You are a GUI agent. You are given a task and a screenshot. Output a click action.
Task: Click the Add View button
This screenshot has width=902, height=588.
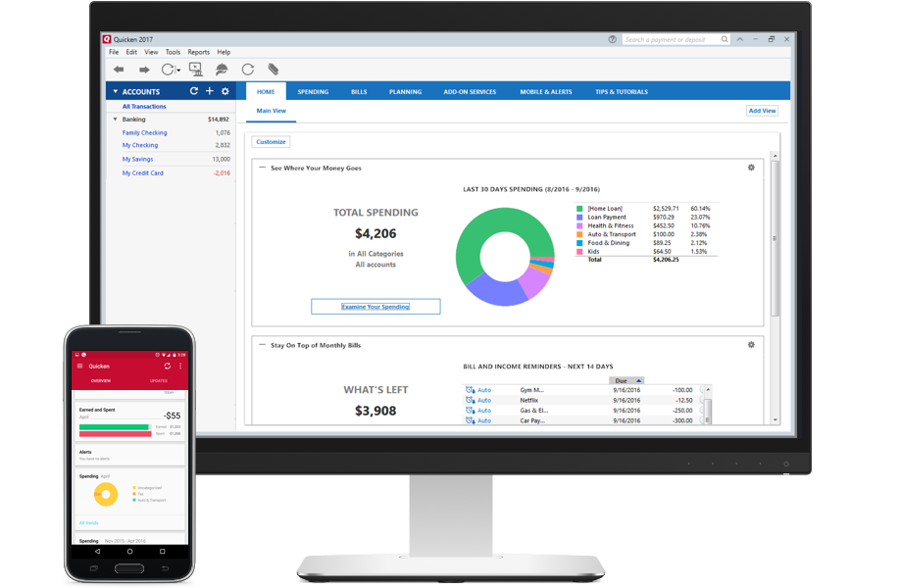762,111
